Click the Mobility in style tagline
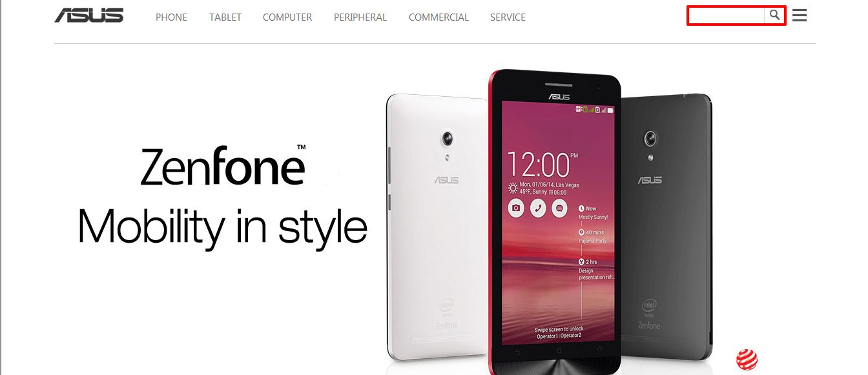 tap(223, 227)
